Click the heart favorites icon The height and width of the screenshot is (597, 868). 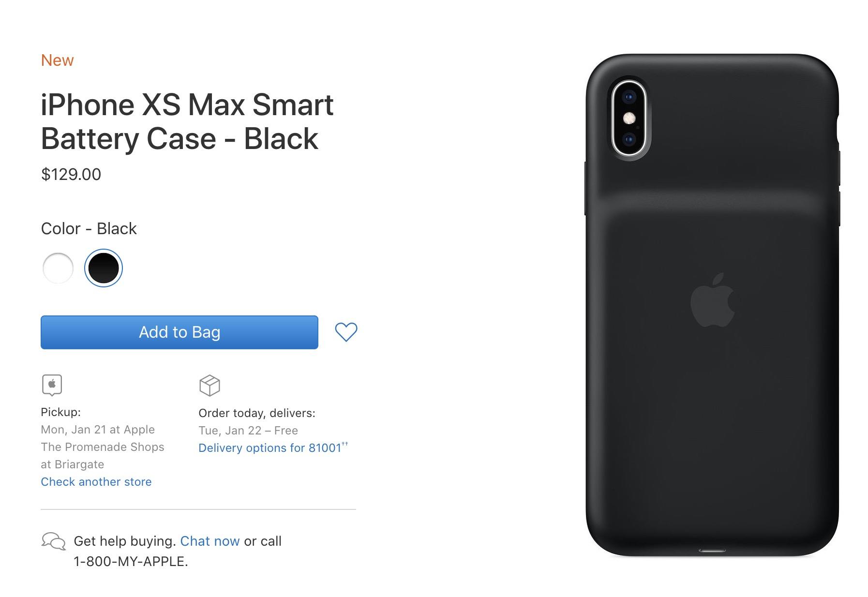pos(346,332)
